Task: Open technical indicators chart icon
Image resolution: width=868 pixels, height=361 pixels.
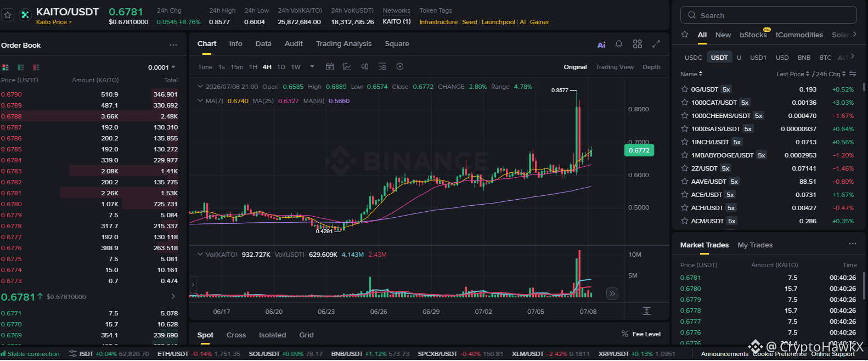Action: click(347, 67)
